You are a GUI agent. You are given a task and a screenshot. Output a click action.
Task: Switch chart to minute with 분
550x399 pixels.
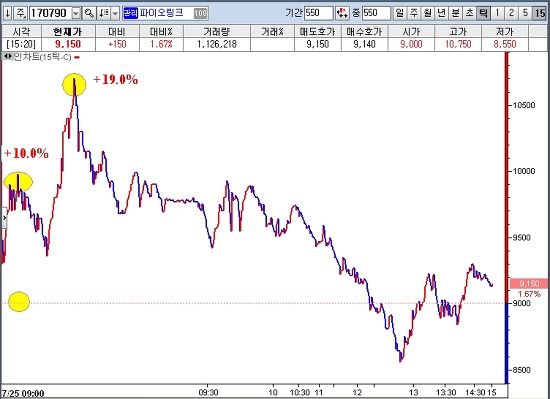pos(455,13)
